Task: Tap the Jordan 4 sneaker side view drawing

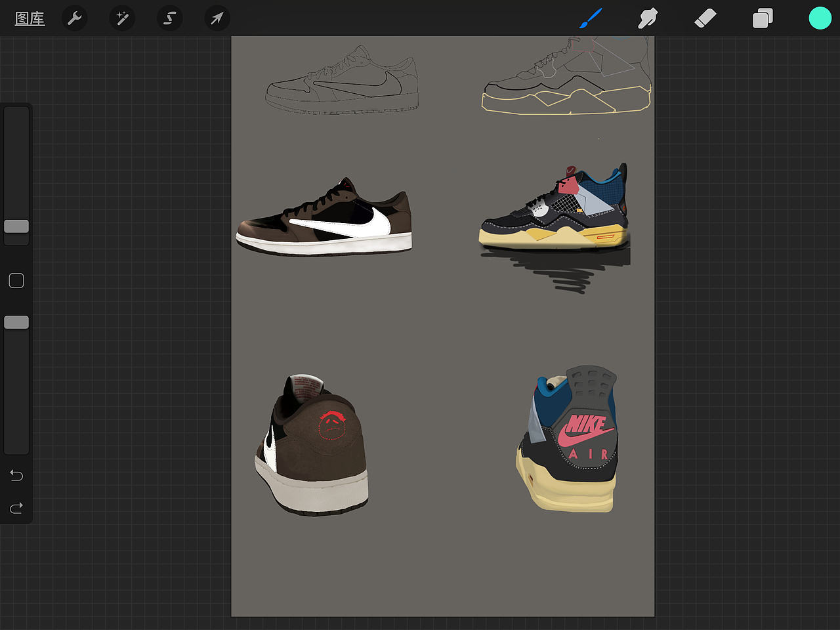Action: pyautogui.click(x=555, y=208)
